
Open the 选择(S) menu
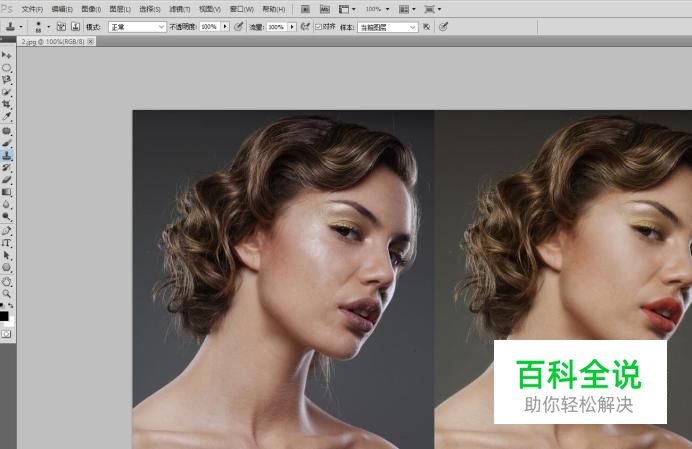coord(150,9)
